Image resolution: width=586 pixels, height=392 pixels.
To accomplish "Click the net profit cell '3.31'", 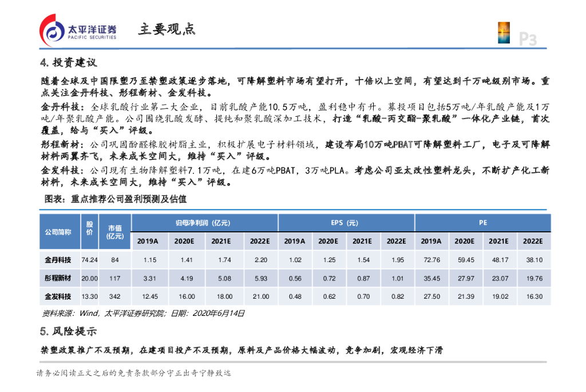I will pyautogui.click(x=150, y=278).
